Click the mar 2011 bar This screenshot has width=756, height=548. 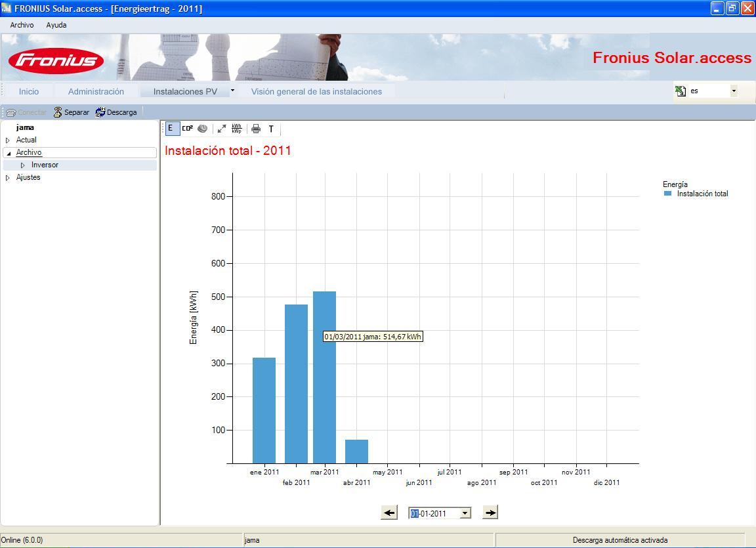324,377
